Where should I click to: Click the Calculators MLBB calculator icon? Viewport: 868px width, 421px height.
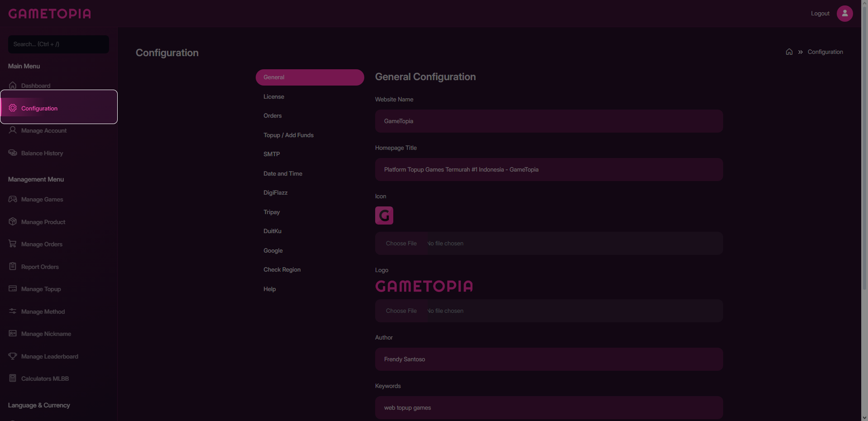(13, 378)
